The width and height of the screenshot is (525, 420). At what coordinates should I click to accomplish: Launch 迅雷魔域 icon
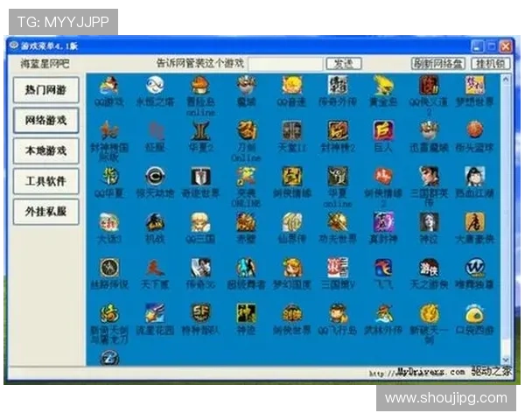pos(429,130)
